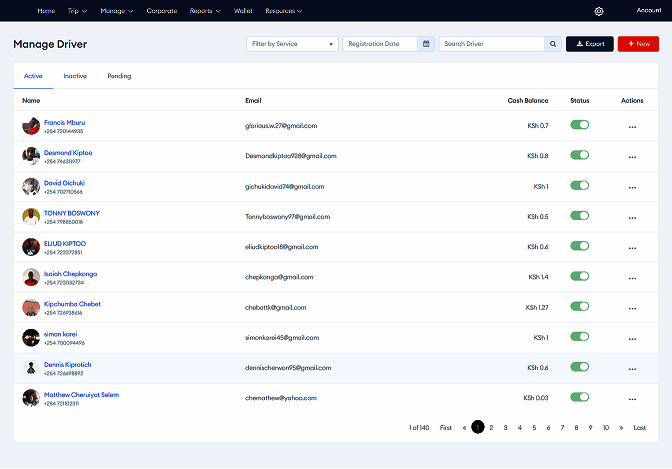The width and height of the screenshot is (672, 469).
Task: Switch to the Inactive tab
Action: 75,76
